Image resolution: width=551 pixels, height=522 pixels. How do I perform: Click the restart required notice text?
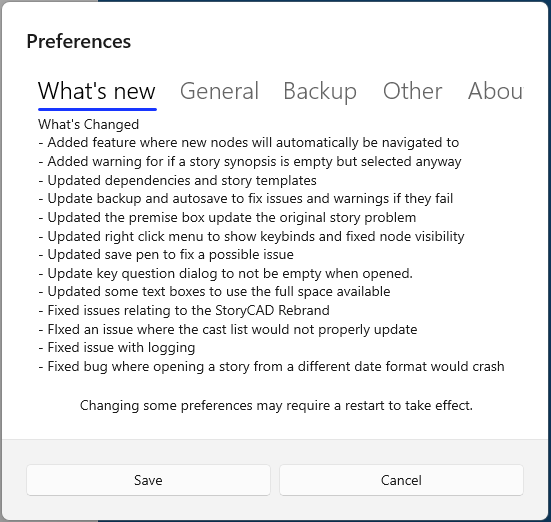276,406
